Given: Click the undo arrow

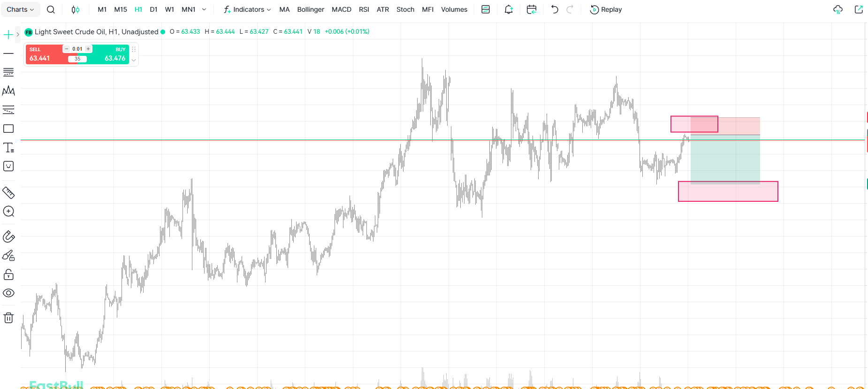Looking at the screenshot, I should click(x=555, y=9).
